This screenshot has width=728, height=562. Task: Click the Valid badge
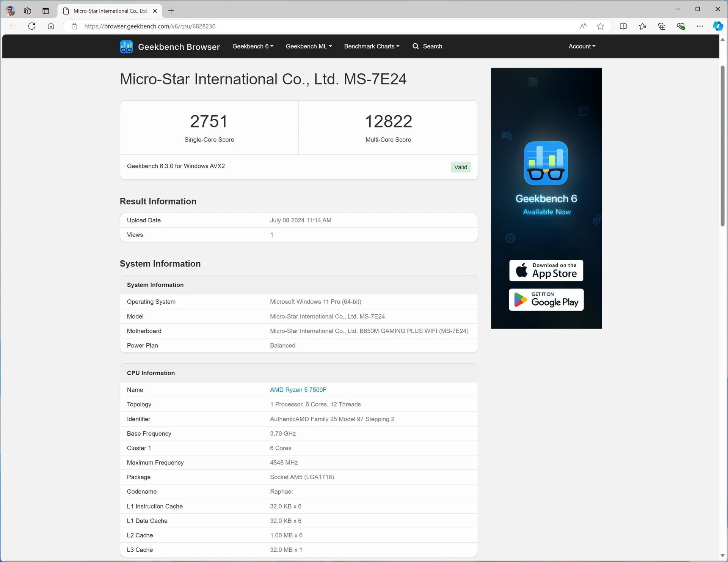461,167
